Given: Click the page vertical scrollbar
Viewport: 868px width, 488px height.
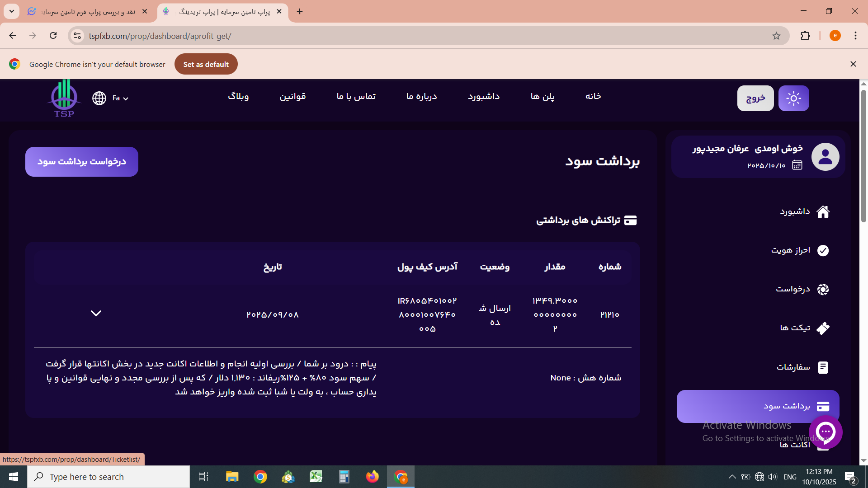Looking at the screenshot, I should point(863,156).
